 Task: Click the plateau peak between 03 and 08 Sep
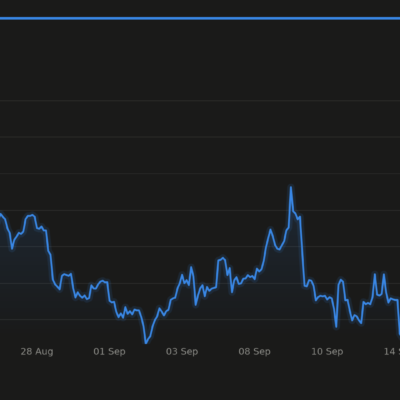tap(222, 258)
